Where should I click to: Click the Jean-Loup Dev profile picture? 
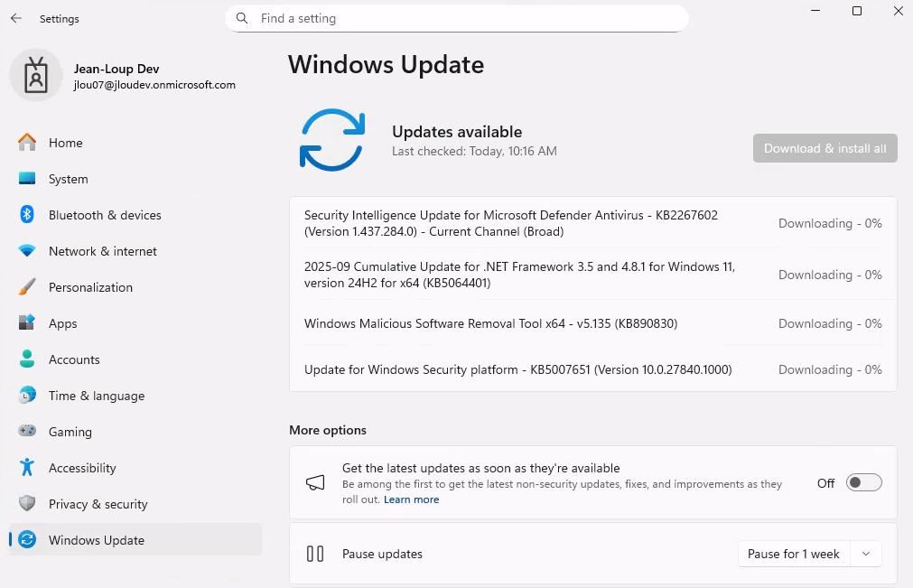[36, 76]
